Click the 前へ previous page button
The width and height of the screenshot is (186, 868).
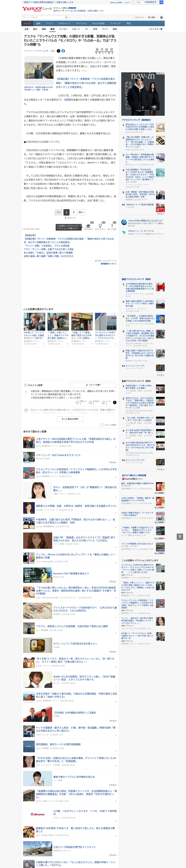[58, 212]
